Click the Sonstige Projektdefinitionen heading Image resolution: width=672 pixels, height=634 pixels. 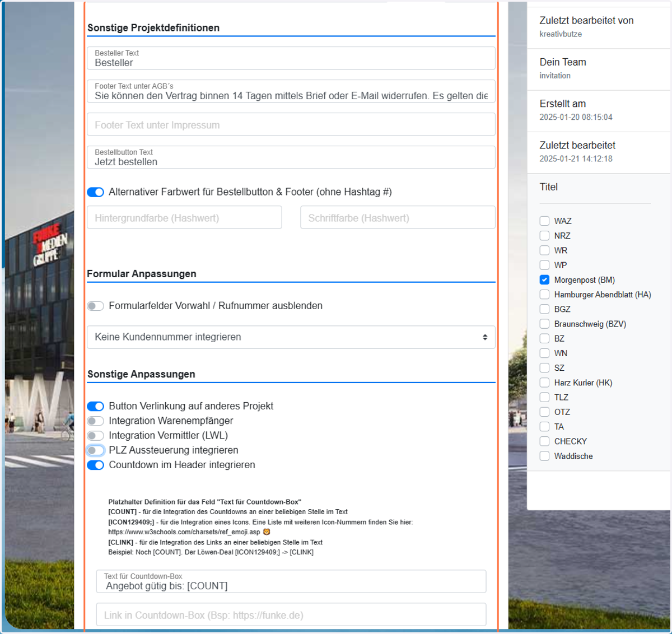point(153,28)
